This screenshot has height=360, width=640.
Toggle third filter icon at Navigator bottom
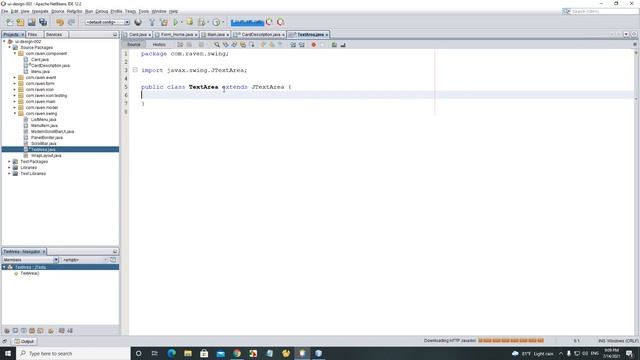23,331
